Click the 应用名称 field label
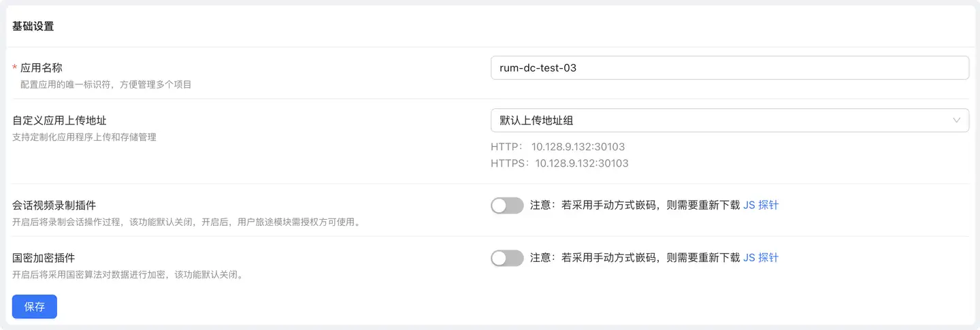 pyautogui.click(x=42, y=68)
